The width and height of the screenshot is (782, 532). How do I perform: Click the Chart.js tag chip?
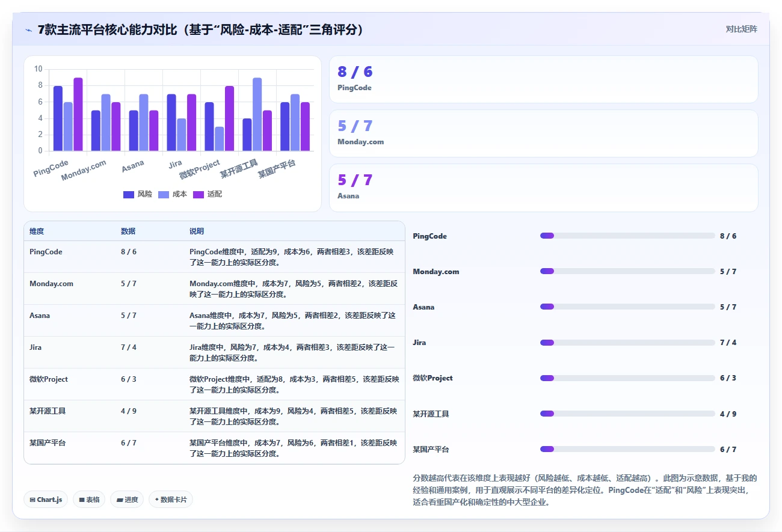tap(46, 500)
